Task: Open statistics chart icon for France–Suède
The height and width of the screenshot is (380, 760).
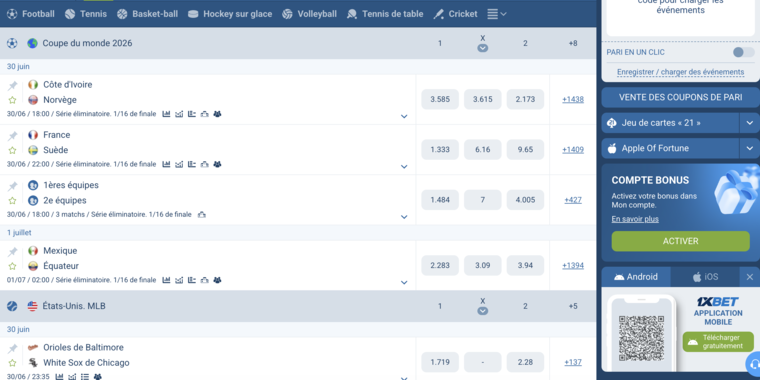Action: 166,164
